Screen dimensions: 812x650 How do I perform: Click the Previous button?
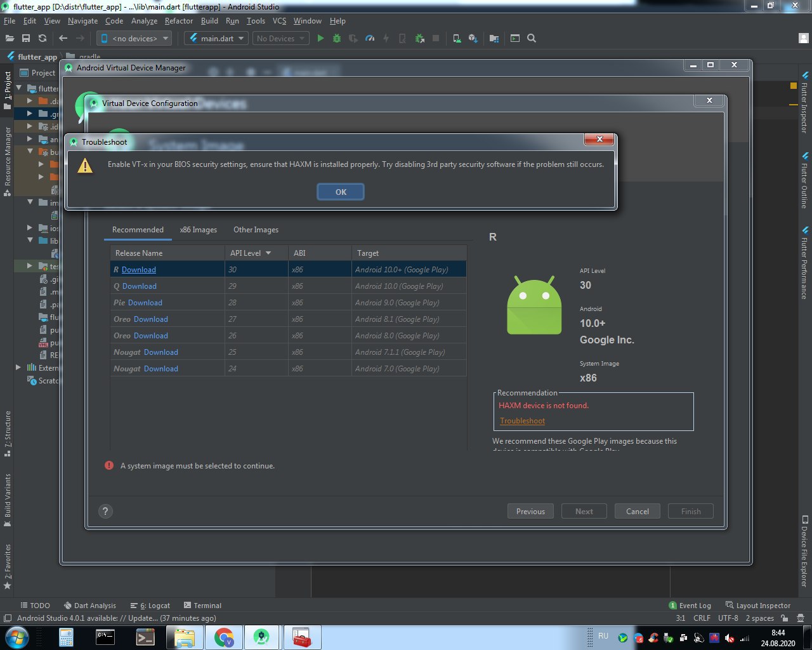tap(530, 512)
